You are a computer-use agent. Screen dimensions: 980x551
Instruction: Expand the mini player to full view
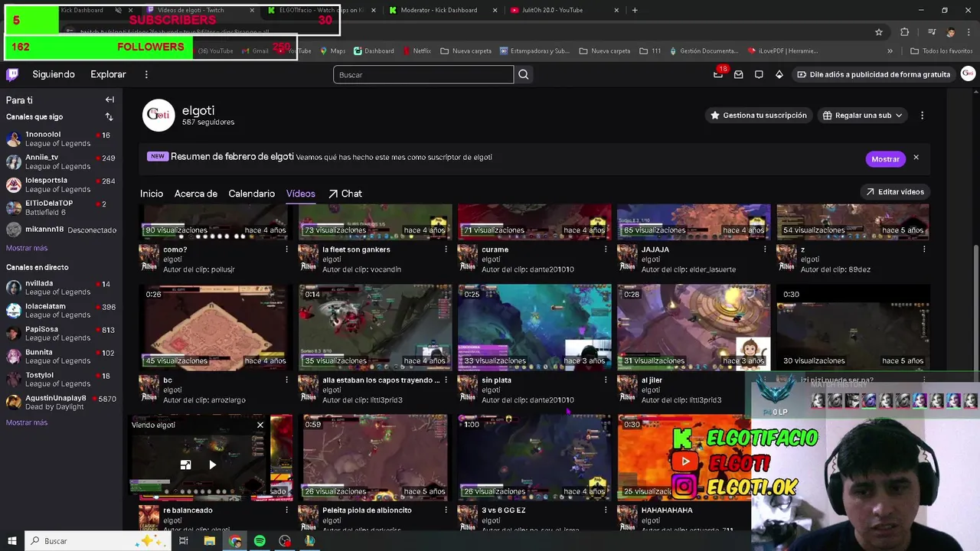pyautogui.click(x=185, y=465)
